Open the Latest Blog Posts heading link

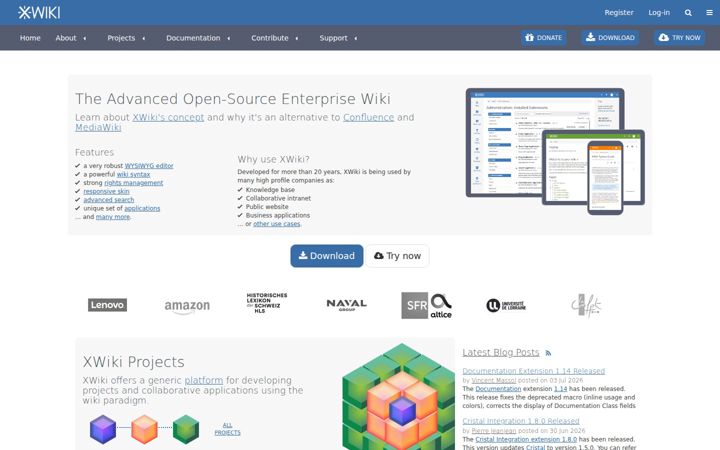[x=501, y=352]
